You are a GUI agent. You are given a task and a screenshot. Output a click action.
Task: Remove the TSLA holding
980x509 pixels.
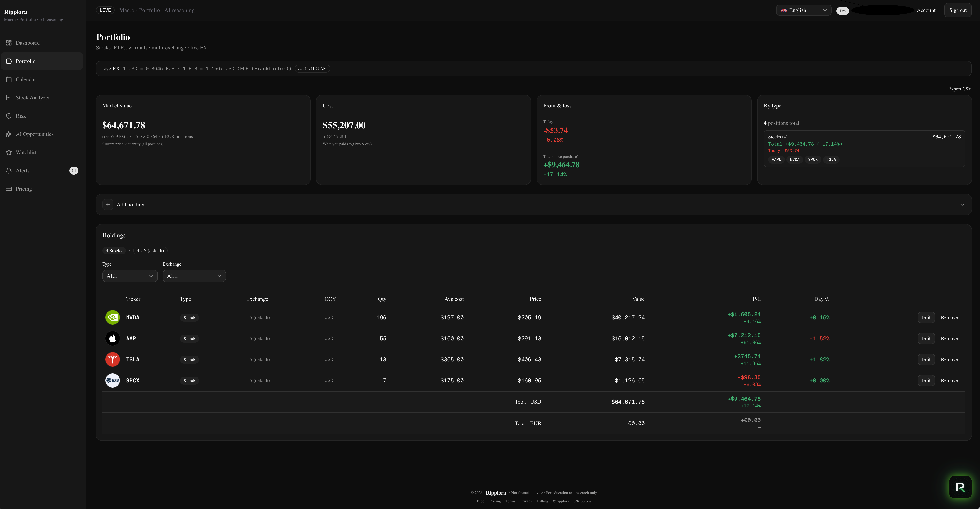pos(949,359)
